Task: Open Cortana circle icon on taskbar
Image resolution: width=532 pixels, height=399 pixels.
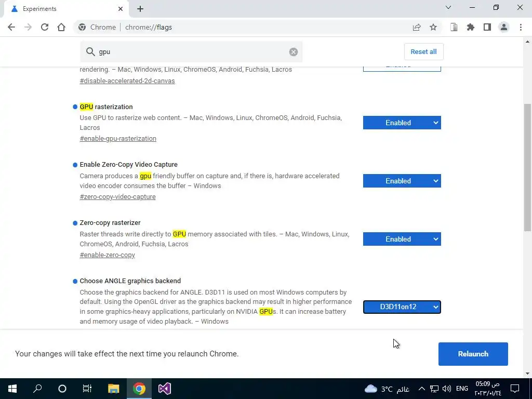Action: click(x=62, y=389)
